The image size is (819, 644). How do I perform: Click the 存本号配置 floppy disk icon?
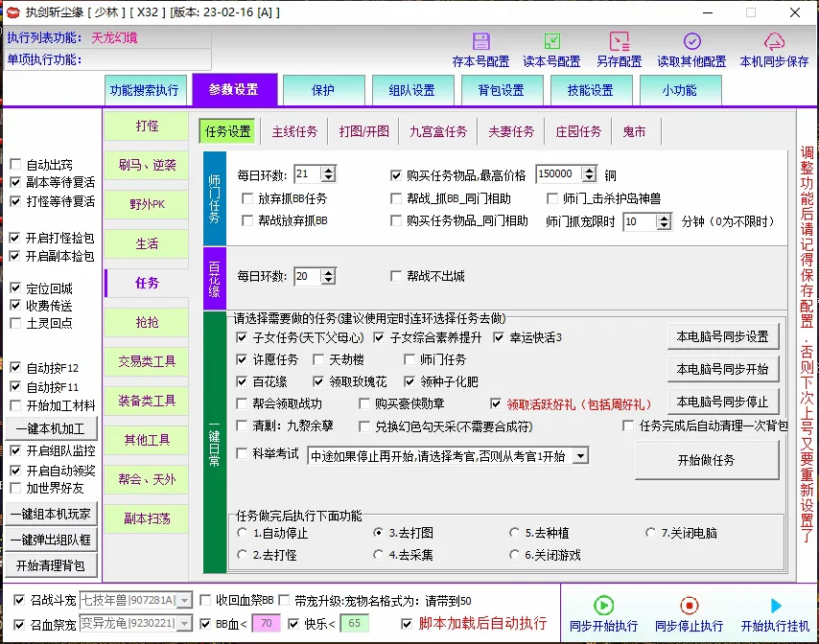(480, 42)
